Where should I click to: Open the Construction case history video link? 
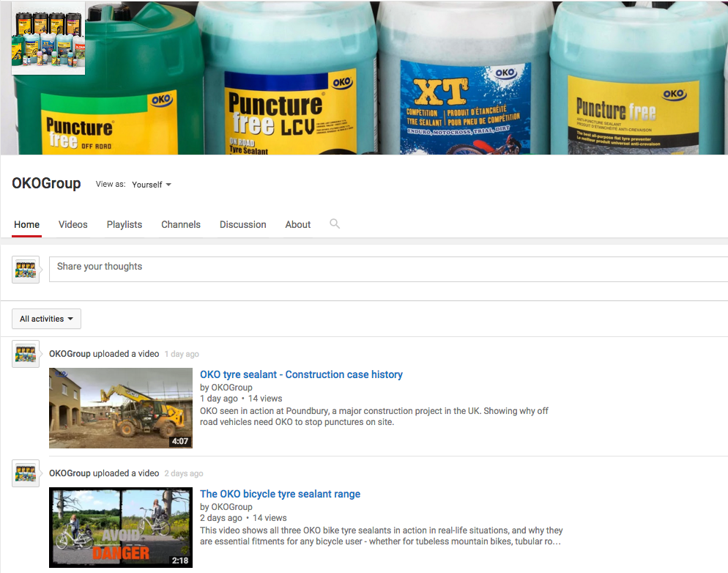tap(301, 374)
